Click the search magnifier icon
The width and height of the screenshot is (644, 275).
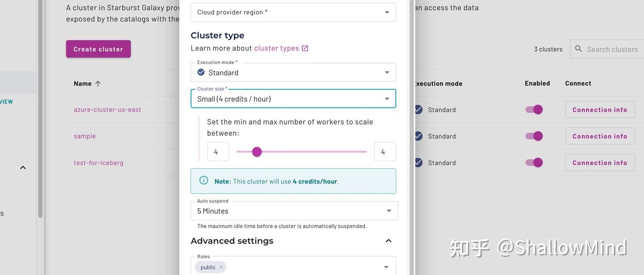coord(578,49)
